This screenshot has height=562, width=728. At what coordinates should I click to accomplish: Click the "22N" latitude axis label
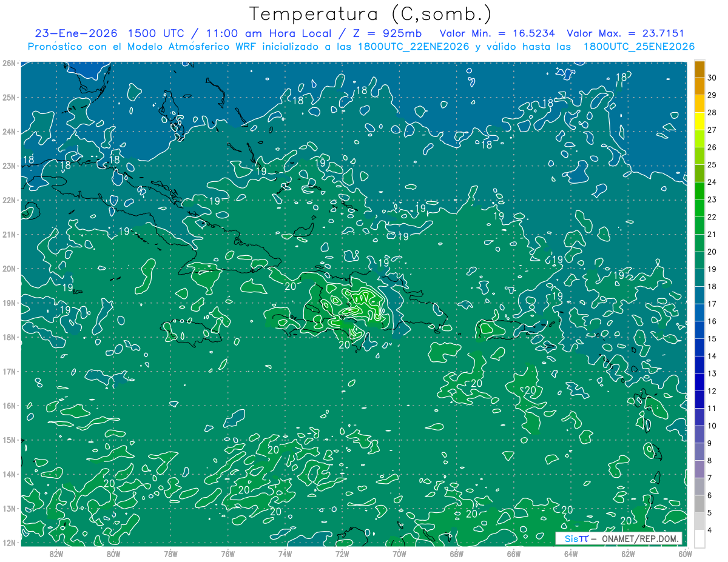click(x=8, y=200)
